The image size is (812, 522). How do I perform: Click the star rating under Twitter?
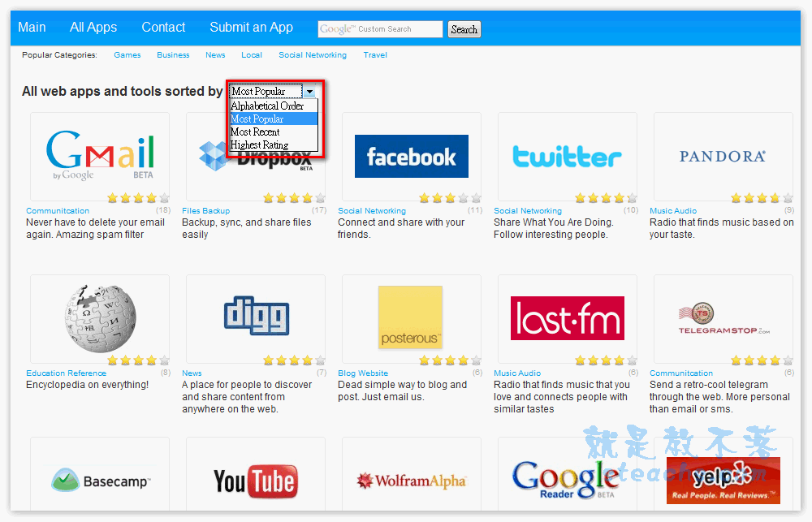606,198
